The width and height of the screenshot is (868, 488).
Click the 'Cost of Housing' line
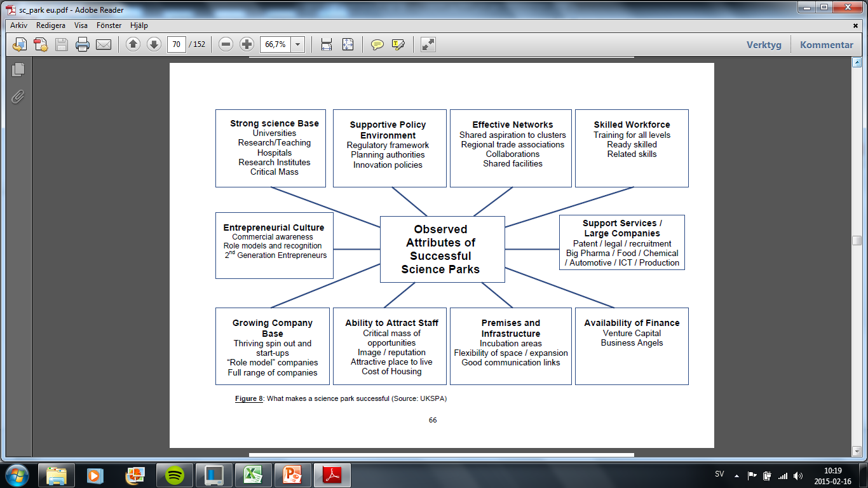391,371
